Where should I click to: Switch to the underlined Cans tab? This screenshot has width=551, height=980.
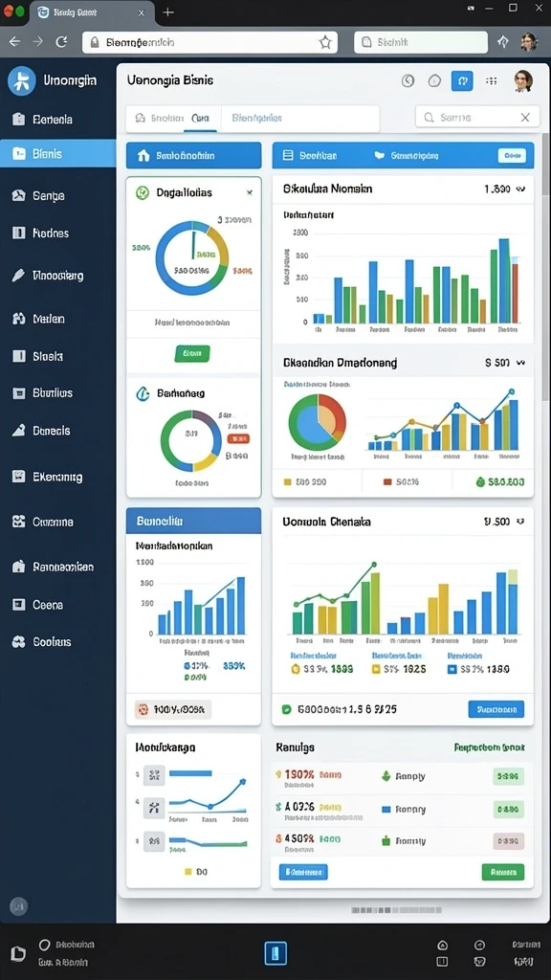(x=201, y=118)
